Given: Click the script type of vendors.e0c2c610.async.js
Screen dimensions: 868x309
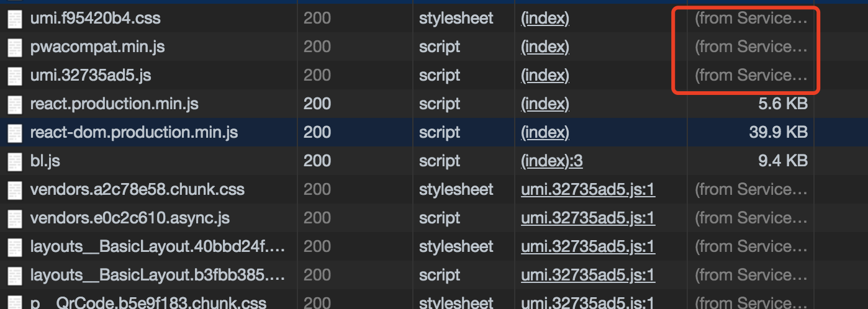Looking at the screenshot, I should [440, 218].
